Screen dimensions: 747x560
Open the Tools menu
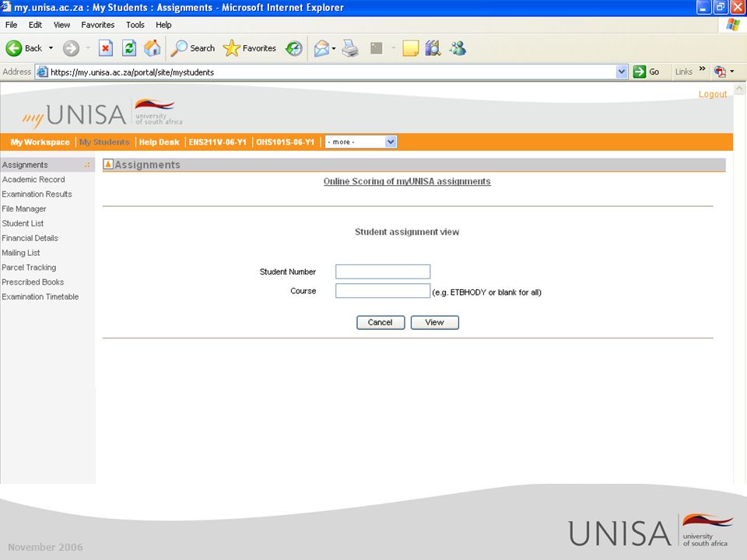pyautogui.click(x=135, y=25)
